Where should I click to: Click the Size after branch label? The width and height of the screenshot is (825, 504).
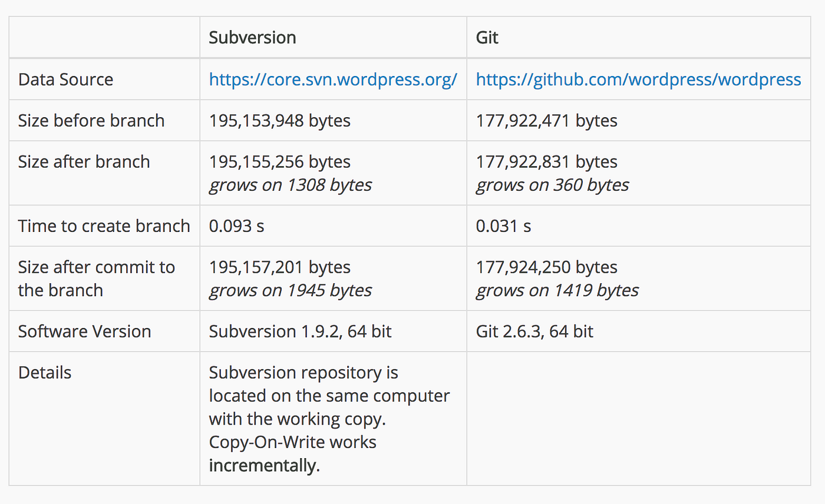click(x=84, y=162)
